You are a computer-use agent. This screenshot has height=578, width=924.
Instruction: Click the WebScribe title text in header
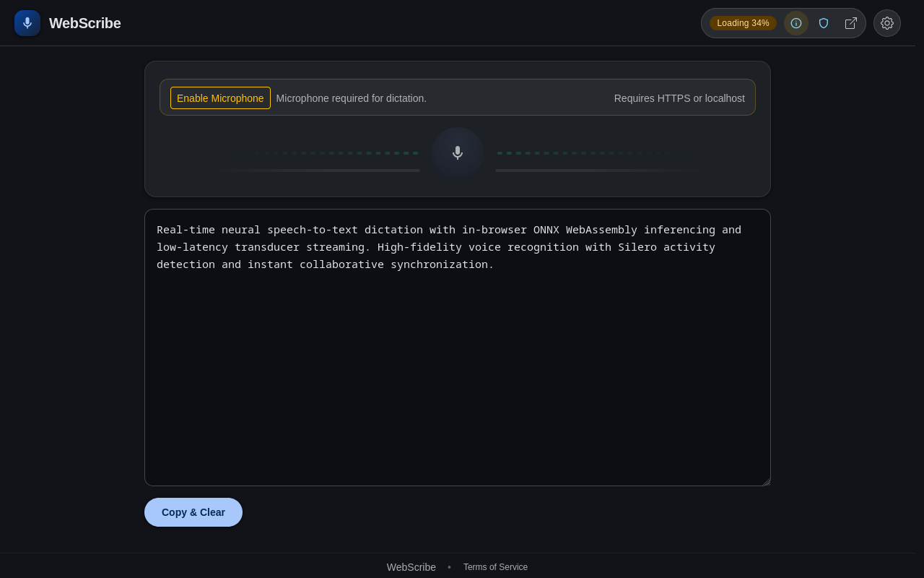click(x=85, y=23)
